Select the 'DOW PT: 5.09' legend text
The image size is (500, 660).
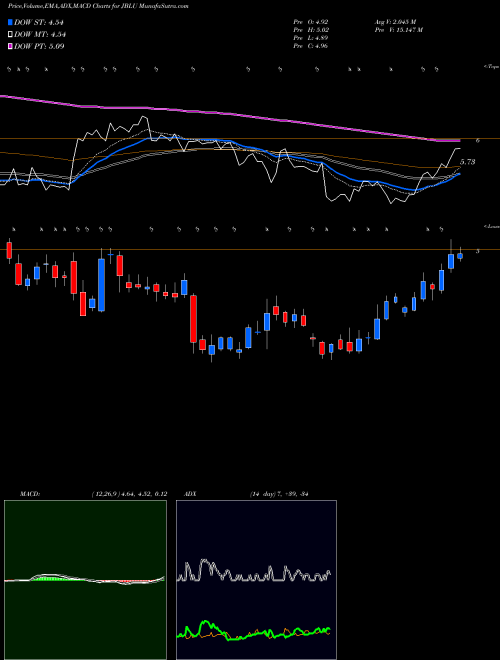39,46
